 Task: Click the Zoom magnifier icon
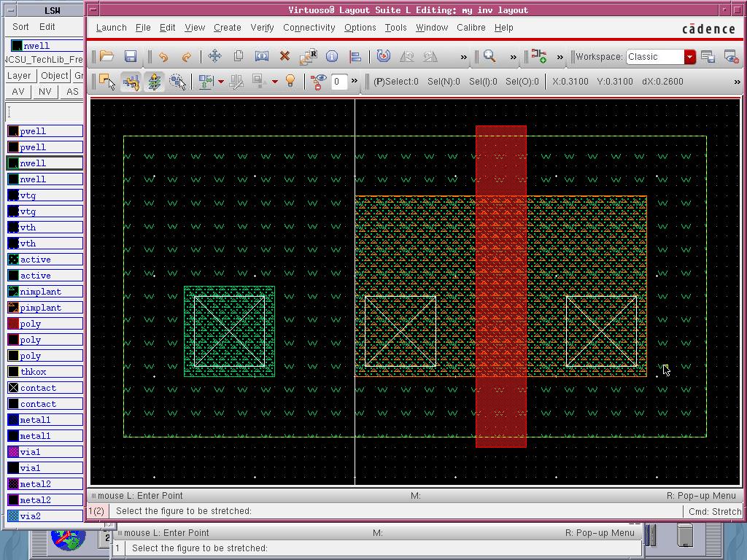[489, 56]
